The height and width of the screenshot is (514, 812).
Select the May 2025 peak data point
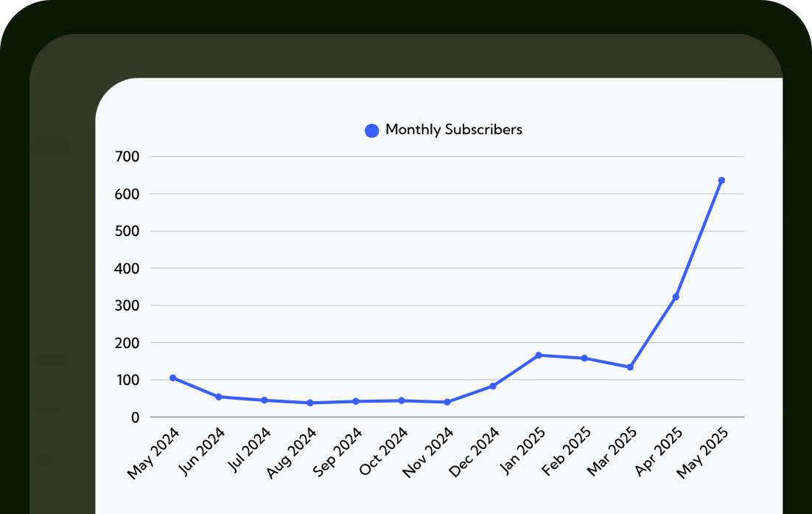tap(721, 181)
